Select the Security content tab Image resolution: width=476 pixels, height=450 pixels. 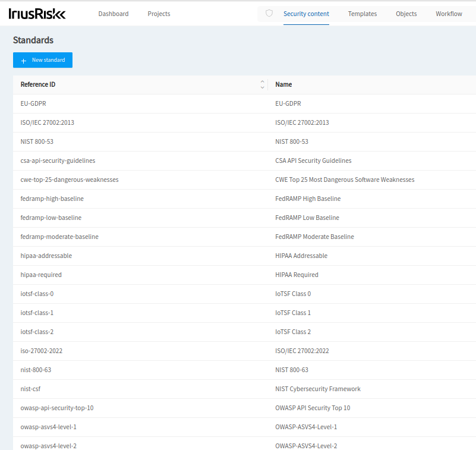[306, 14]
